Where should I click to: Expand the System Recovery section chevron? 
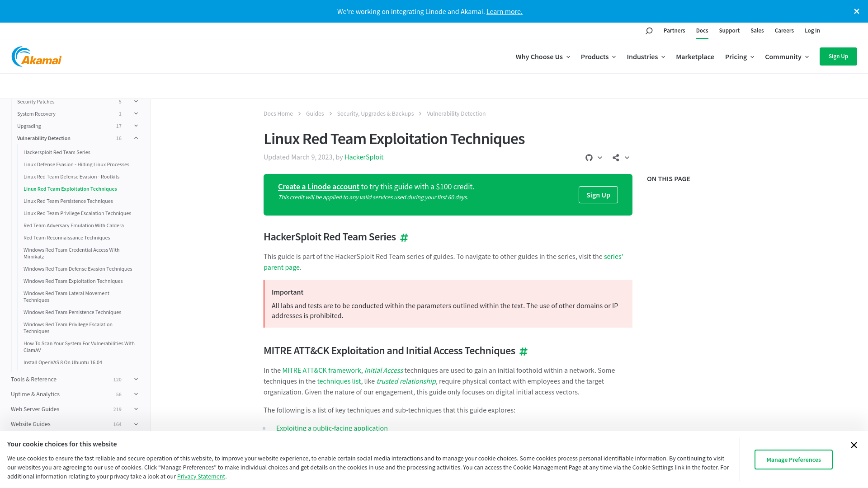coord(136,114)
